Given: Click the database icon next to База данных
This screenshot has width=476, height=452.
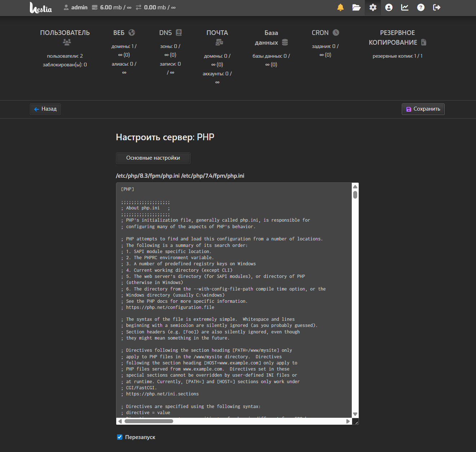Looking at the screenshot, I should click(x=285, y=42).
